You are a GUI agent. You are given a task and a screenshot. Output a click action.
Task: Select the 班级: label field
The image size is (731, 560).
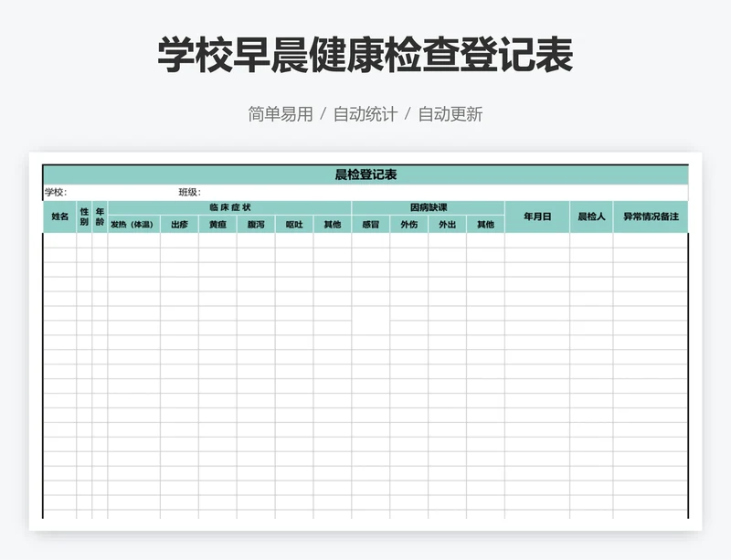coord(190,192)
